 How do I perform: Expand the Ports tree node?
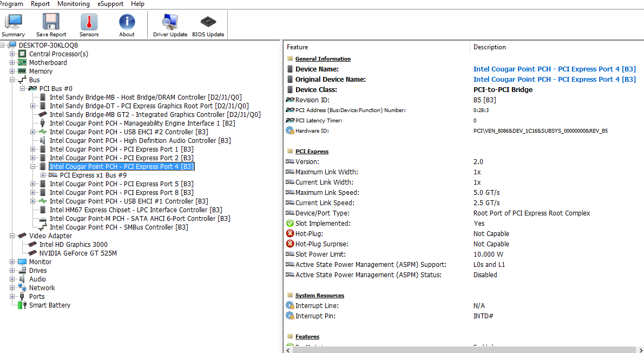click(12, 296)
